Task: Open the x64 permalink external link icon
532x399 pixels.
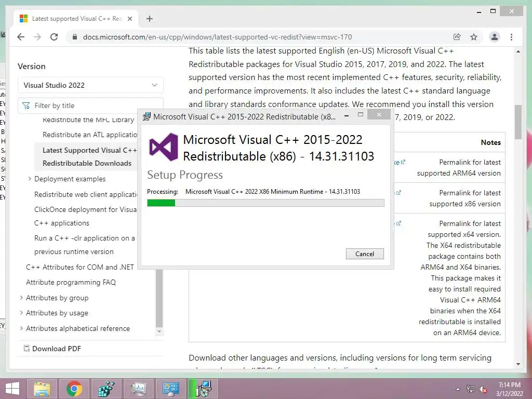Action: 398,223
